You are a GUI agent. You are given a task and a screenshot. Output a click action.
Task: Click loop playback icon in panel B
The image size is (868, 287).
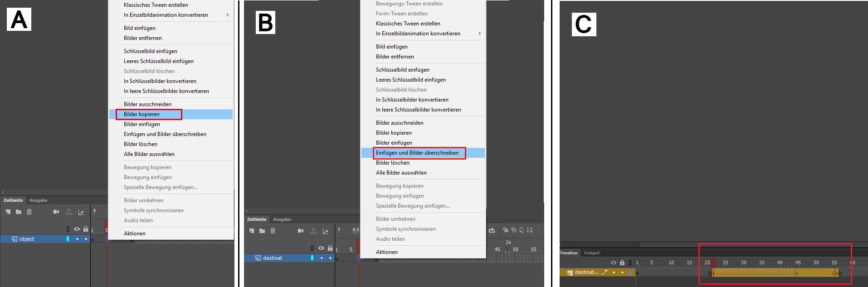click(492, 230)
